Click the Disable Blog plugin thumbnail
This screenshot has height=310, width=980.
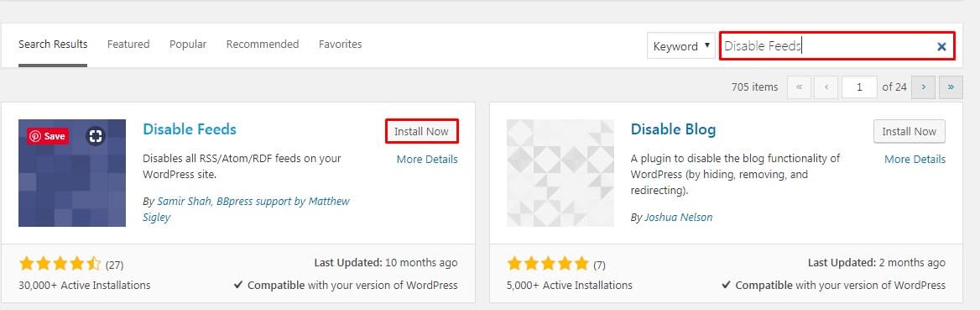(x=560, y=173)
